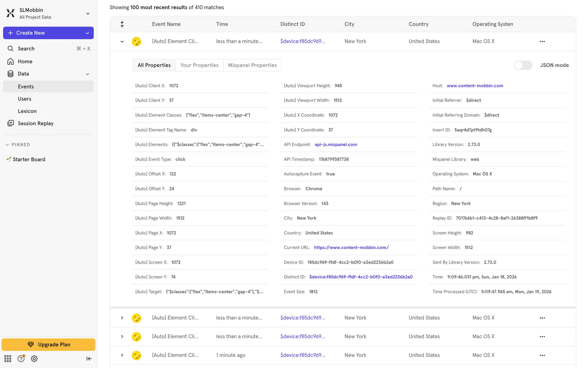The height and width of the screenshot is (368, 588).
Task: Click the Session Replay icon in sidebar
Action: coord(11,123)
